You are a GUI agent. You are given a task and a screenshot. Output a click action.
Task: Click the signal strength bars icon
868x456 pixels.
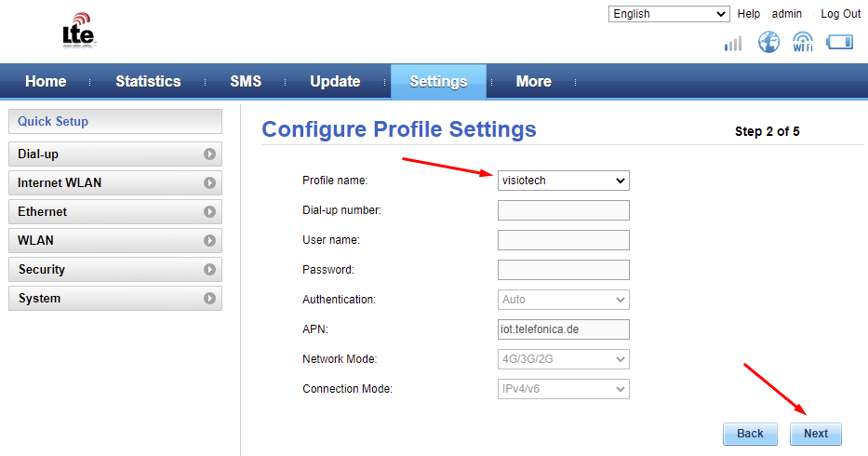click(733, 43)
